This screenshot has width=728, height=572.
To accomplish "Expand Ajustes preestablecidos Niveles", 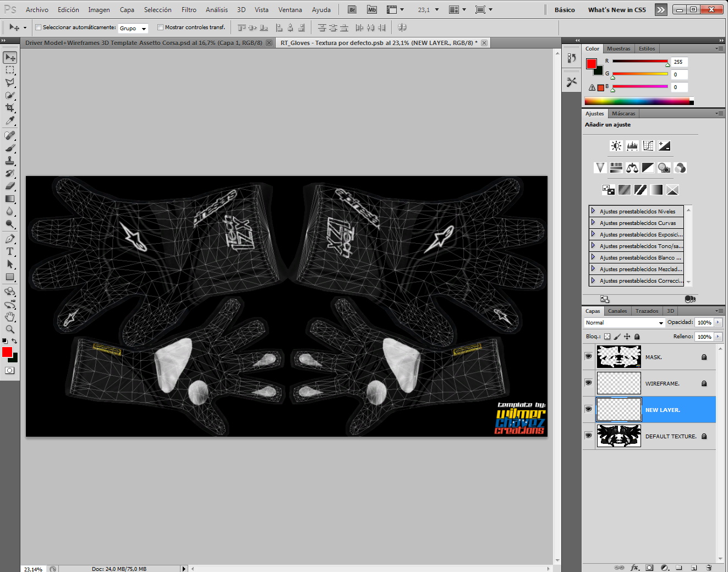I will [593, 211].
